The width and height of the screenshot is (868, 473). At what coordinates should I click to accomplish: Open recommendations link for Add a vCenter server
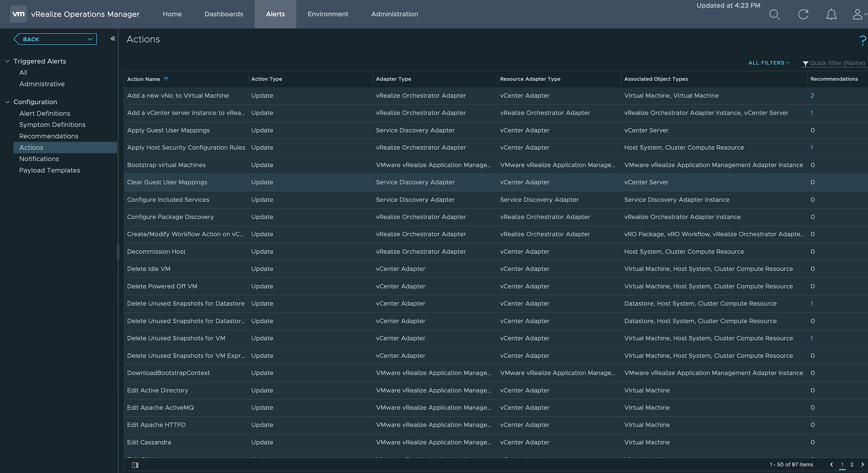click(812, 113)
